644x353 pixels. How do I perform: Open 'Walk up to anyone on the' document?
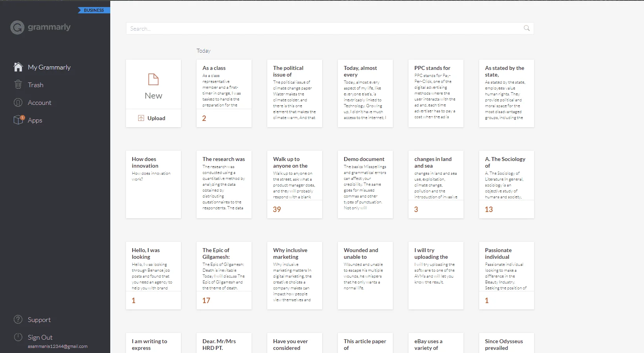pyautogui.click(x=295, y=185)
